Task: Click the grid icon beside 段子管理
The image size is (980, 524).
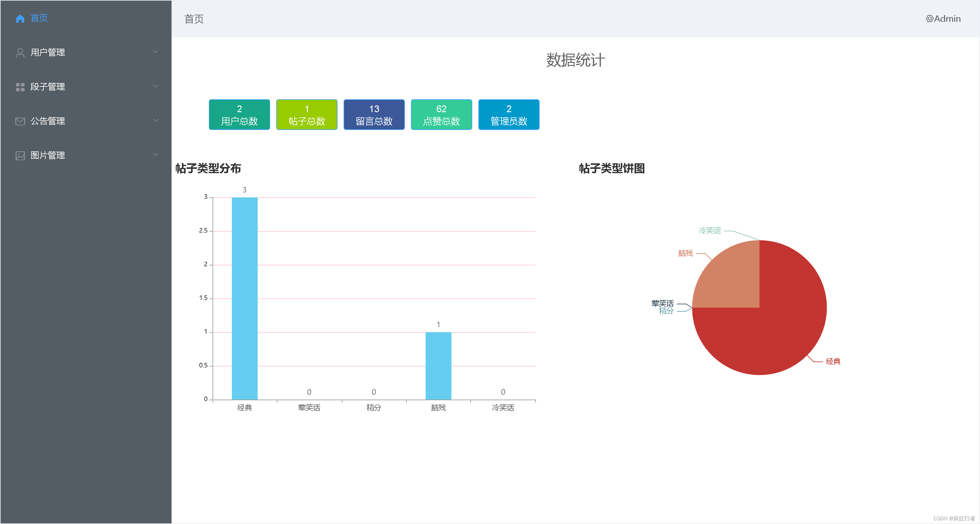Action: pos(20,87)
